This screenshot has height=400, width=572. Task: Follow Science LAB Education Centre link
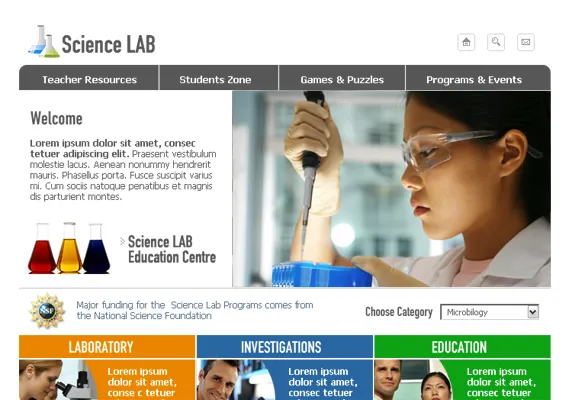click(x=172, y=249)
